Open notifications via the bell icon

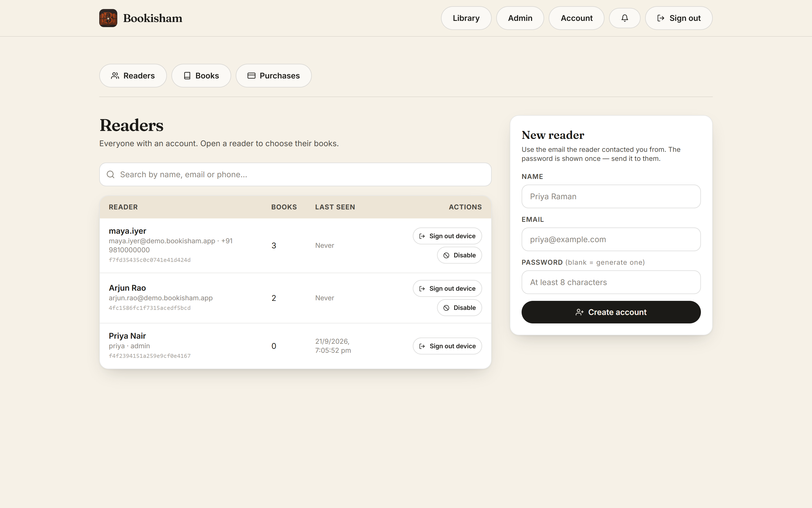(625, 18)
